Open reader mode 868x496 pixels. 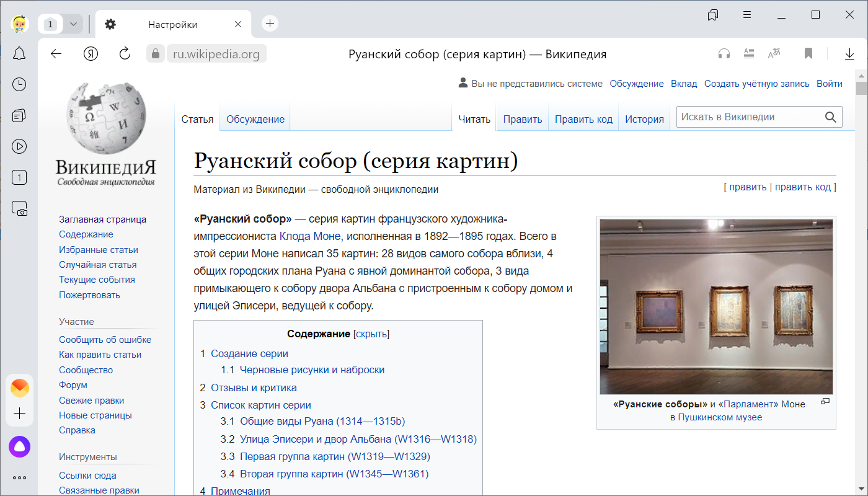749,54
